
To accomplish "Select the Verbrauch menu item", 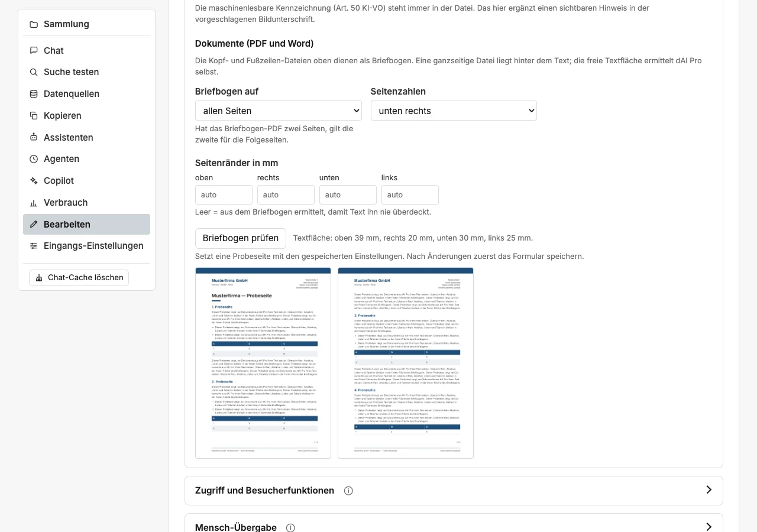I will pos(86,203).
